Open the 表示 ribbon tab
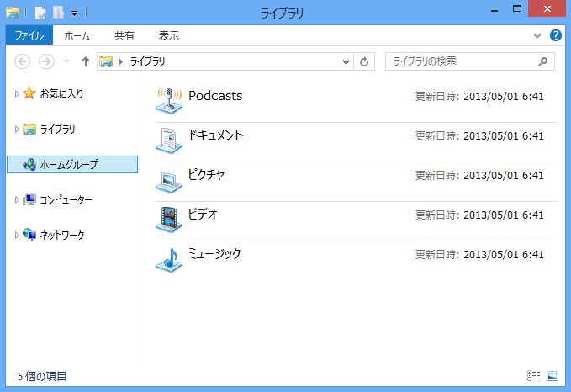This screenshot has width=571, height=392. (168, 35)
